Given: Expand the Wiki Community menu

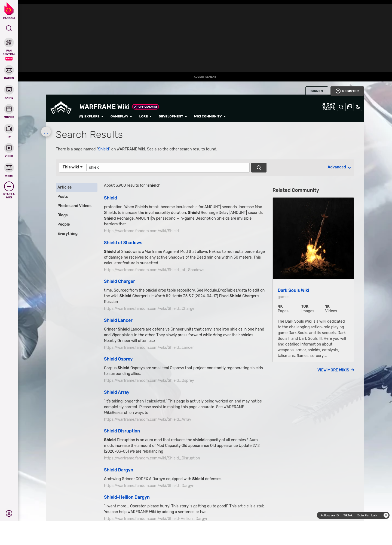Looking at the screenshot, I should tap(210, 116).
